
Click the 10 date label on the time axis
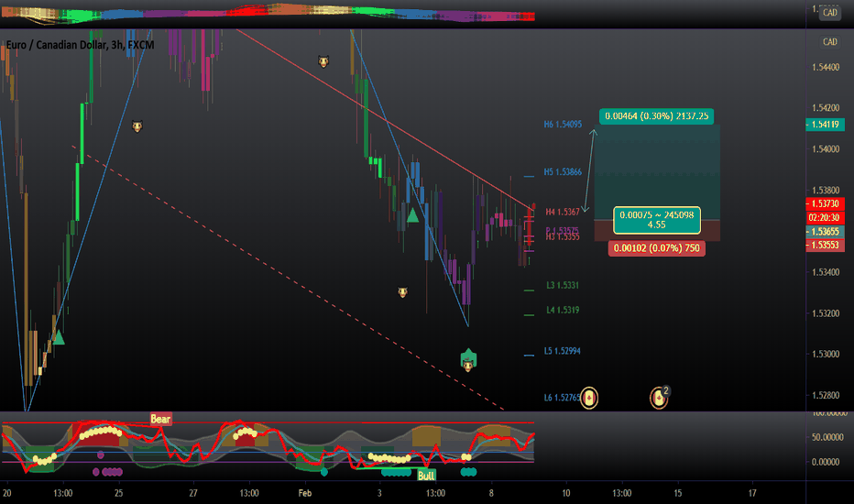click(566, 493)
